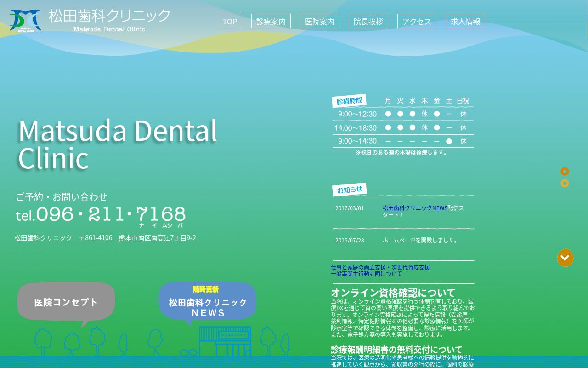Click the 医院コンセプト speech bubble button
Screen dimensions: 588x368
point(66,304)
